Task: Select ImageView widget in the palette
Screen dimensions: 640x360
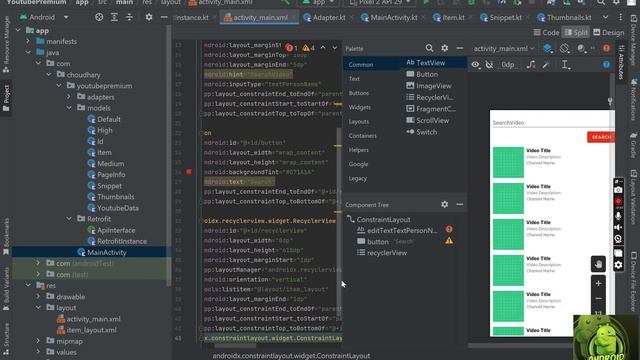Action: pyautogui.click(x=429, y=86)
